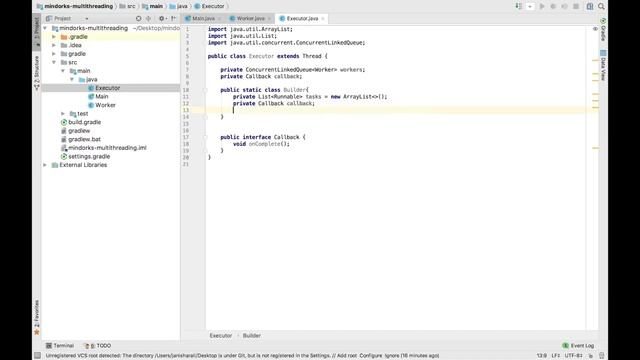Change file encoding UTF-8 in status bar

click(x=573, y=356)
